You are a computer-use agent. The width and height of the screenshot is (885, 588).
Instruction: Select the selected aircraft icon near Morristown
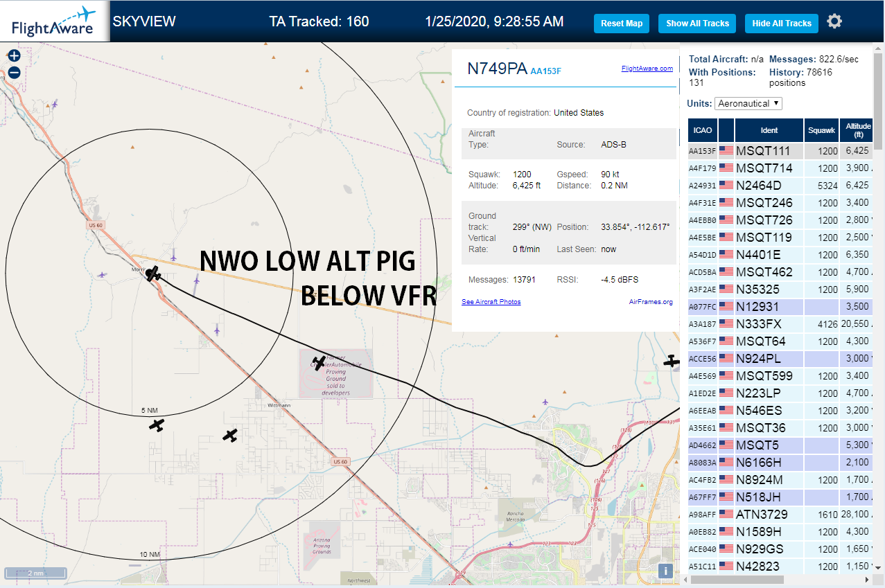tap(153, 274)
